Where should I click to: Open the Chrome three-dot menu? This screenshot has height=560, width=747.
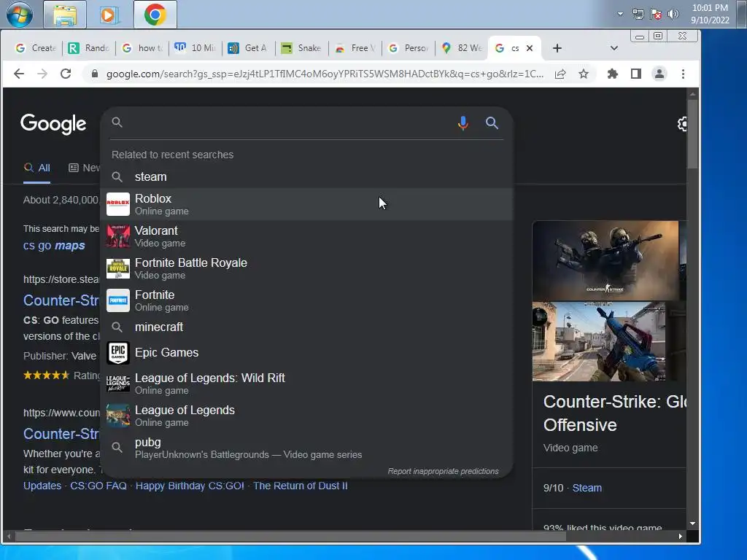tap(683, 74)
